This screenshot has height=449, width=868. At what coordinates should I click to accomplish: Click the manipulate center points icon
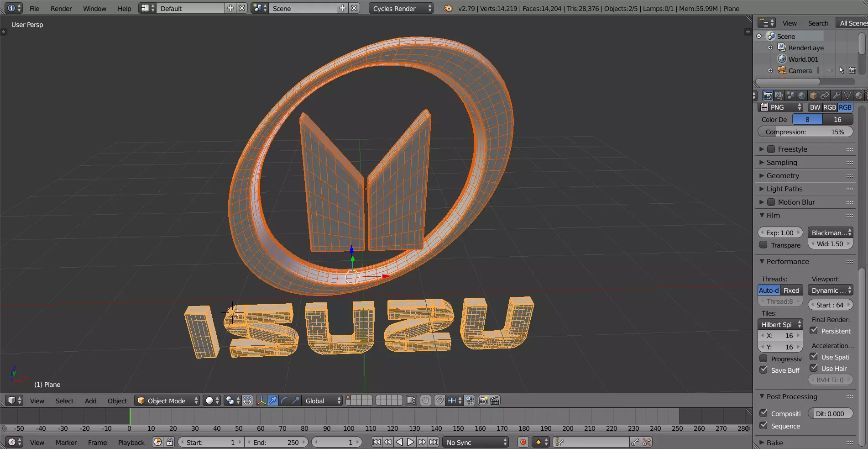click(x=247, y=401)
